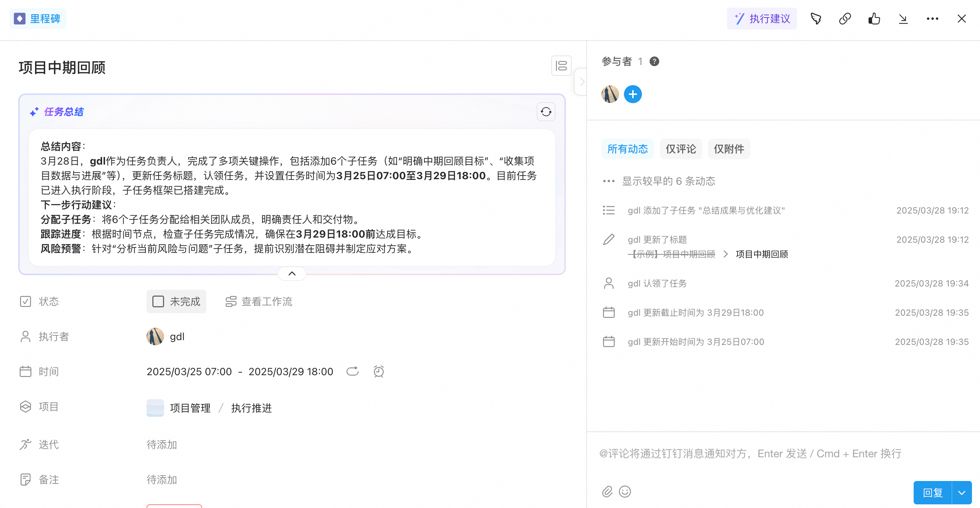Click the tag/label icon in top toolbar
980x508 pixels.
point(816,19)
